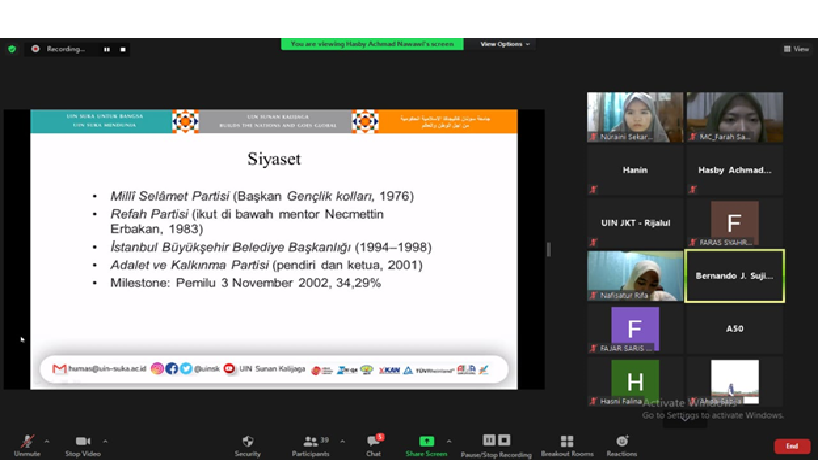The width and height of the screenshot is (819, 460).
Task: Select the UIN JKT - Rijalul tile
Action: (635, 223)
